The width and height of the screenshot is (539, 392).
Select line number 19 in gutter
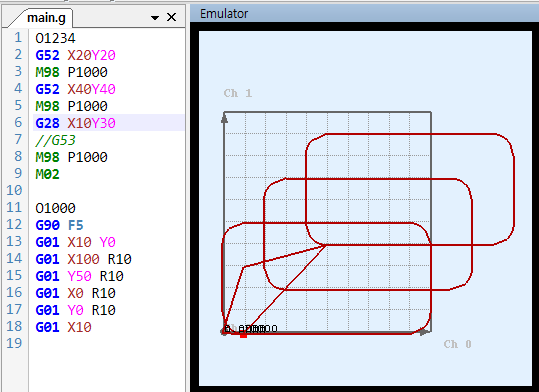coord(14,343)
